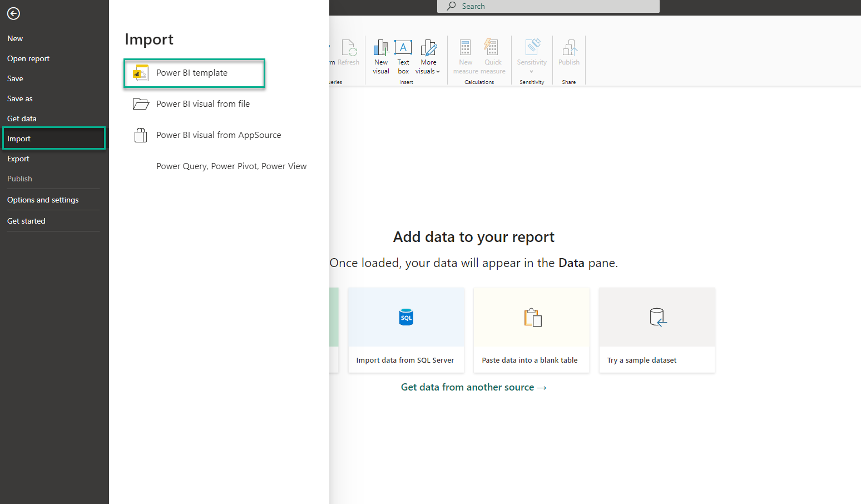This screenshot has width=861, height=504.
Task: Select Export in the file menu
Action: pyautogui.click(x=18, y=159)
